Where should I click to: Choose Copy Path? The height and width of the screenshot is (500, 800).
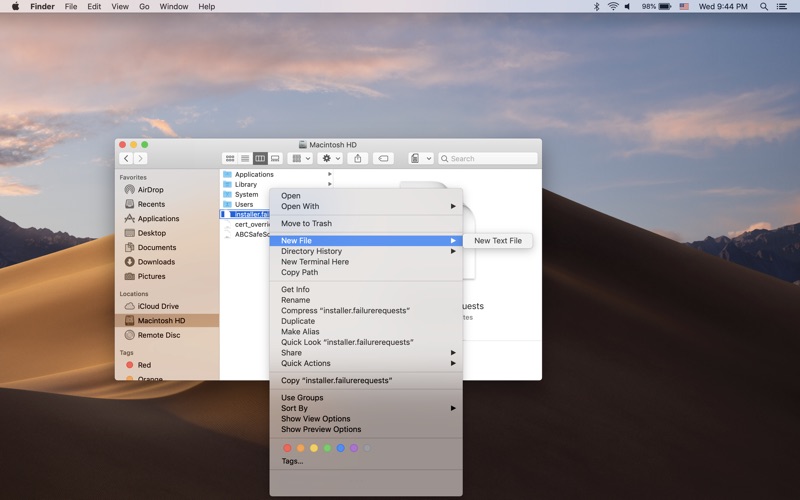366,272
